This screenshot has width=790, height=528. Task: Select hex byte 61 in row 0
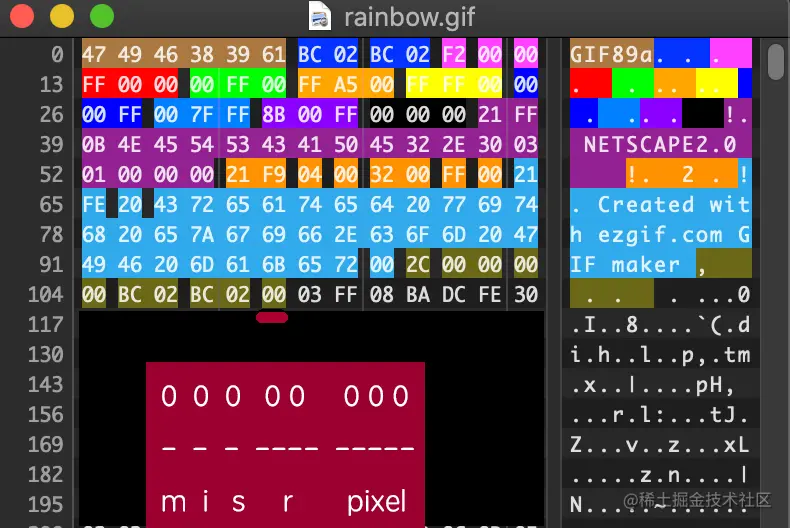click(274, 54)
